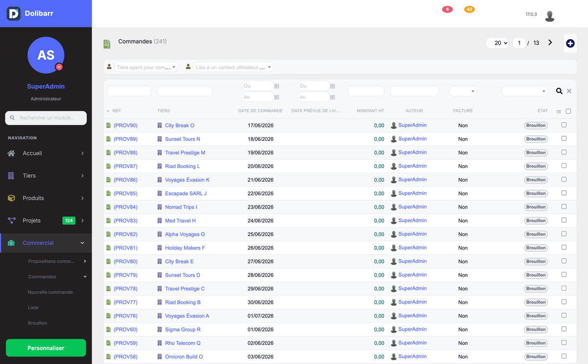Open calendar picker for delivery date Du
The image size is (588, 364).
(333, 86)
